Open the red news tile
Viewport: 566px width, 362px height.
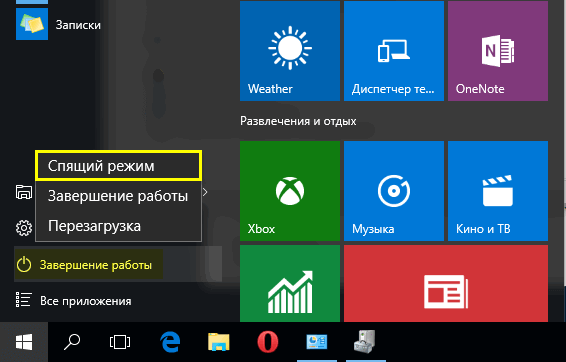446,283
